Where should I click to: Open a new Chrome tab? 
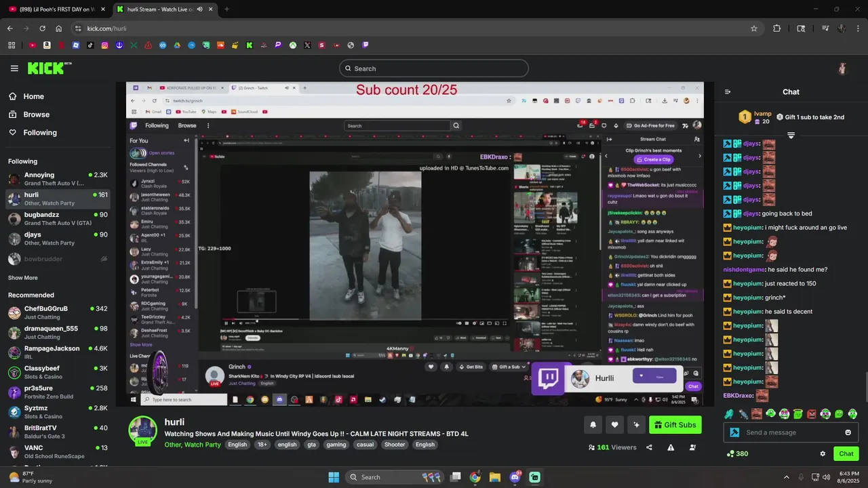(x=226, y=9)
